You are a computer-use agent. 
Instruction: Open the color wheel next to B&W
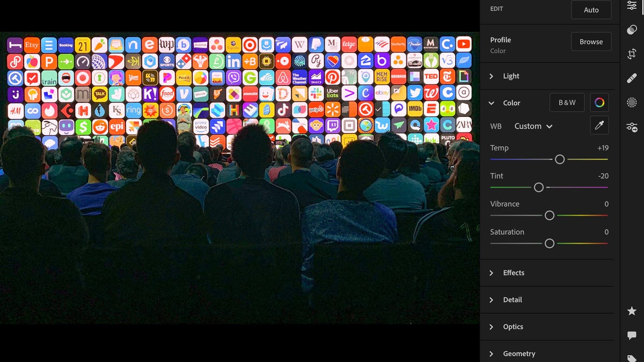(599, 102)
